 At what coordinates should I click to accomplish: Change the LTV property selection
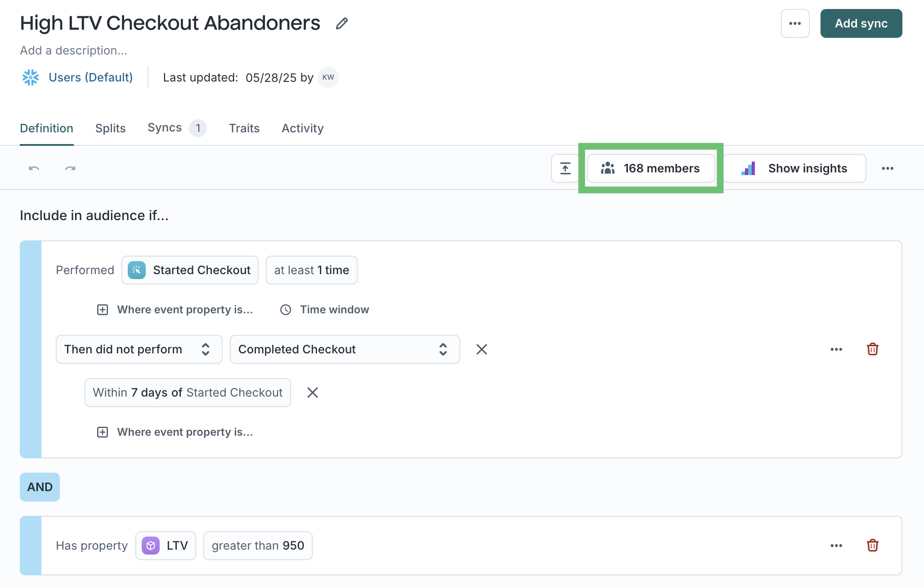point(166,546)
